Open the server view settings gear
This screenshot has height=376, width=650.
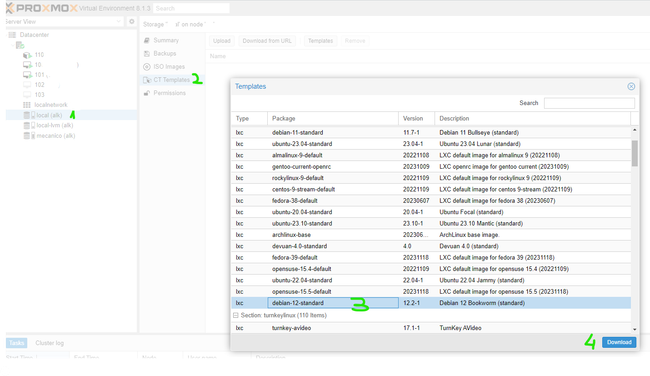(131, 22)
